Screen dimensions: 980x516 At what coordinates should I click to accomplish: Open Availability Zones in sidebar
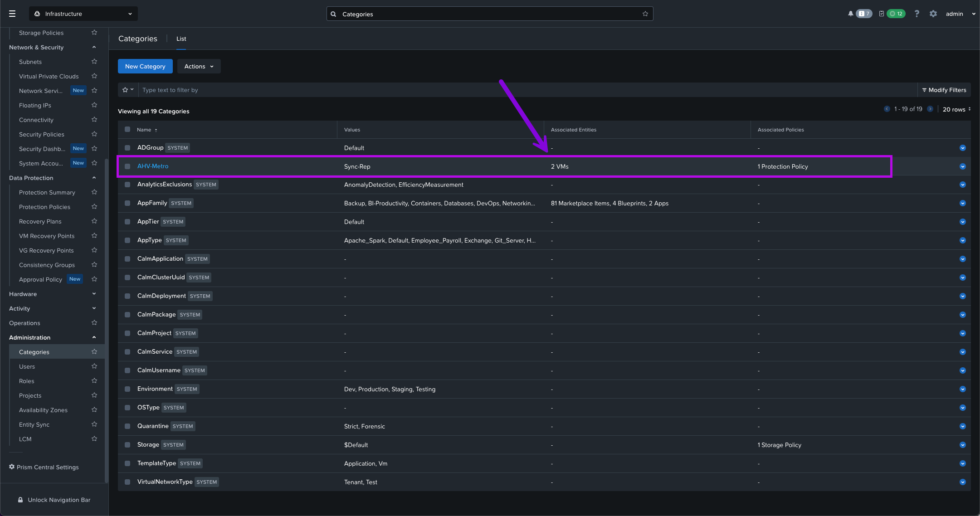click(43, 410)
